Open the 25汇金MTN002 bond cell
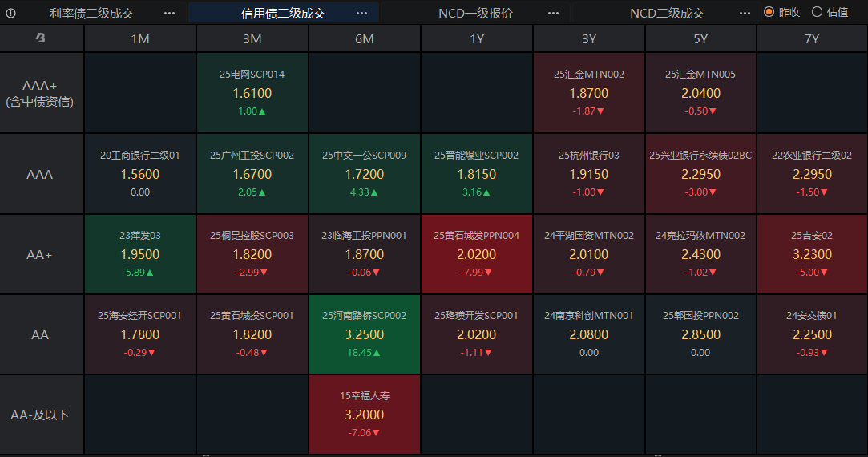The width and height of the screenshot is (868, 457). pos(589,93)
